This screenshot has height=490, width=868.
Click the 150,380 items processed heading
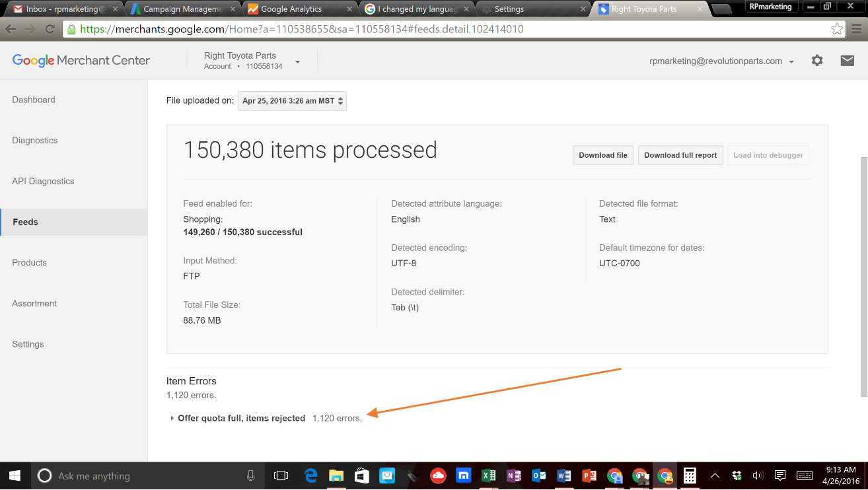(x=310, y=150)
